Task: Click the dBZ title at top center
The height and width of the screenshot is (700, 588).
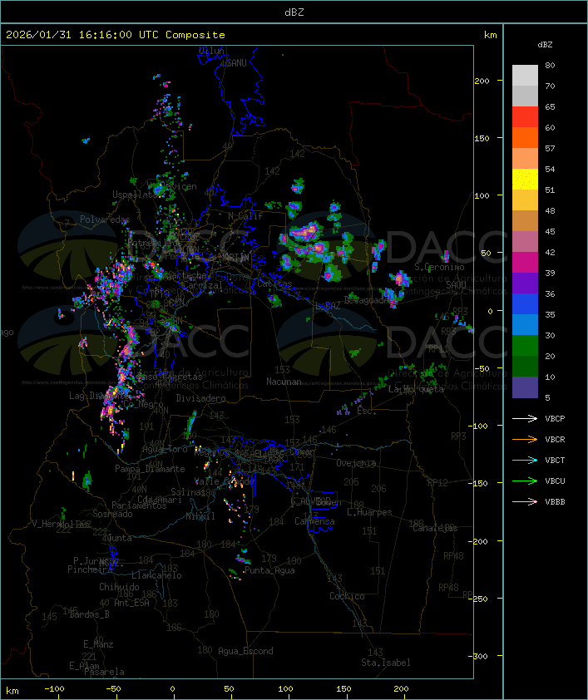Action: tap(294, 12)
